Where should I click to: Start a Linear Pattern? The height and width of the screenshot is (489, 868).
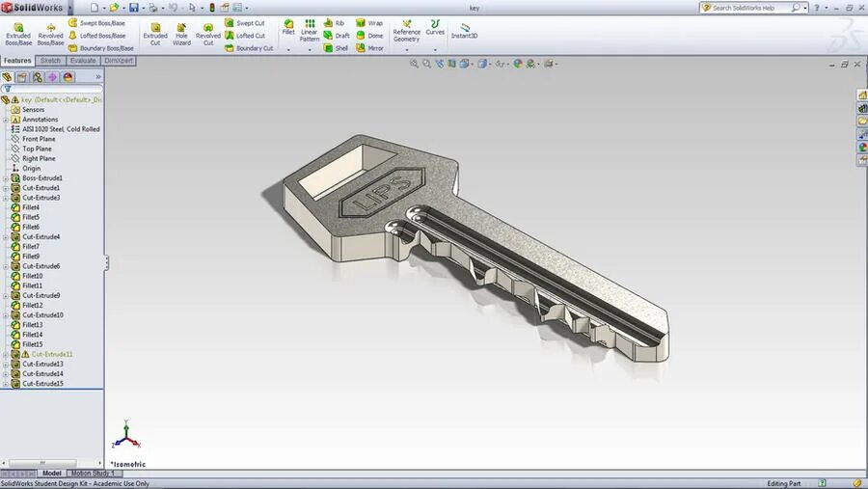[310, 31]
